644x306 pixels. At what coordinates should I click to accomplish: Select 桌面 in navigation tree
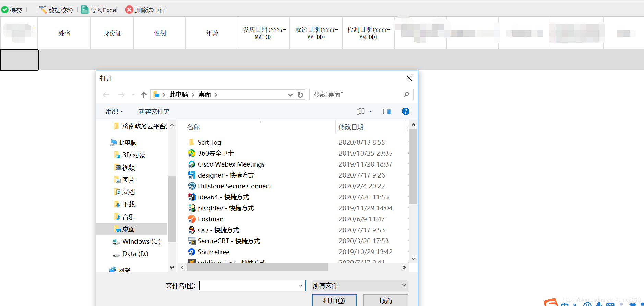132,229
